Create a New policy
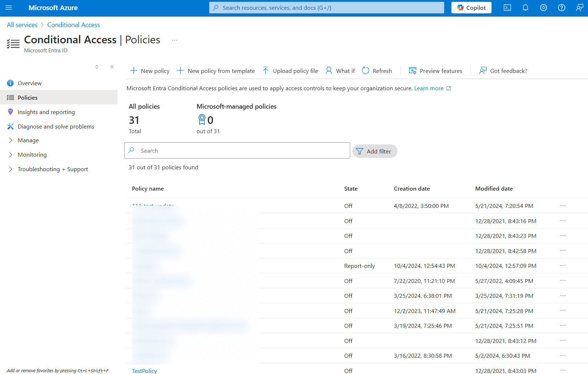 tap(149, 70)
